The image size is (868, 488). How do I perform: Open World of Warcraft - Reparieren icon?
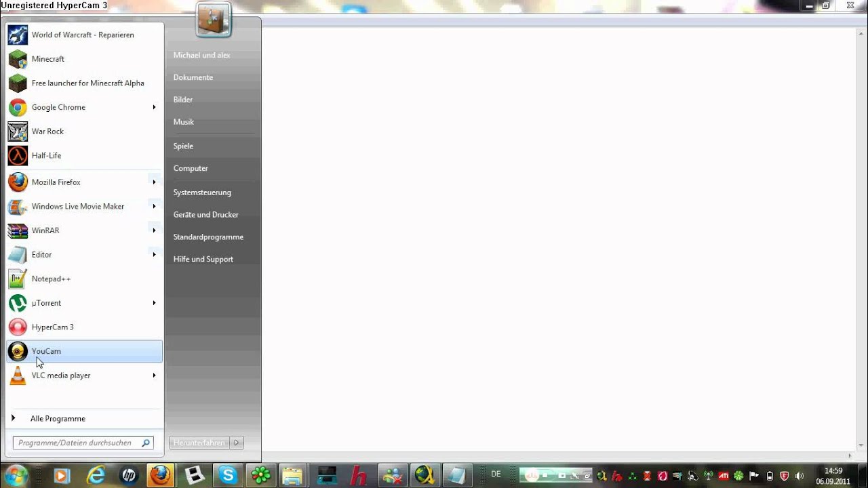pyautogui.click(x=18, y=35)
